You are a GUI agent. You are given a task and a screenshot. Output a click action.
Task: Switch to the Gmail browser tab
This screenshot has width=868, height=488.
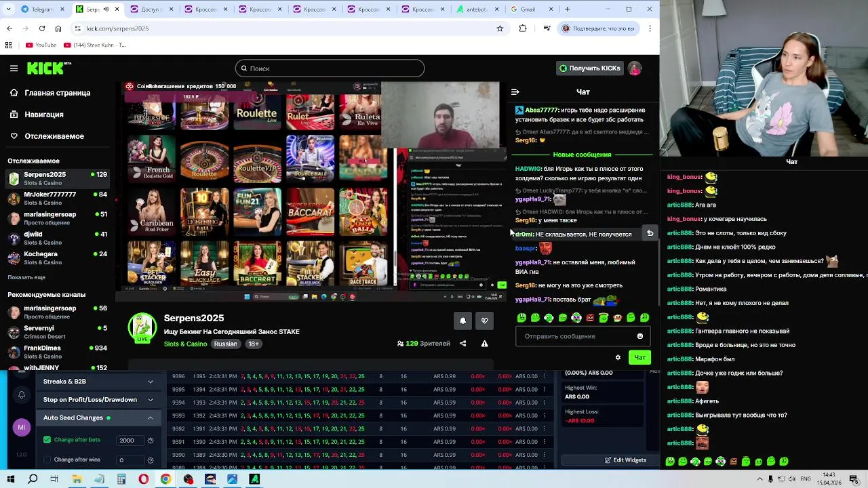click(532, 9)
